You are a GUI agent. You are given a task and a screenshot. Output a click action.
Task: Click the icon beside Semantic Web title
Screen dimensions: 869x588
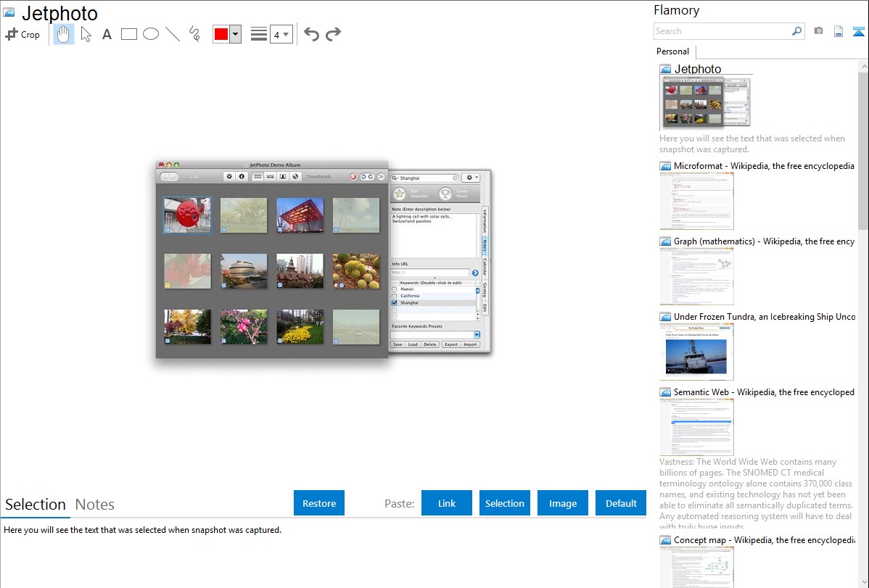point(666,392)
